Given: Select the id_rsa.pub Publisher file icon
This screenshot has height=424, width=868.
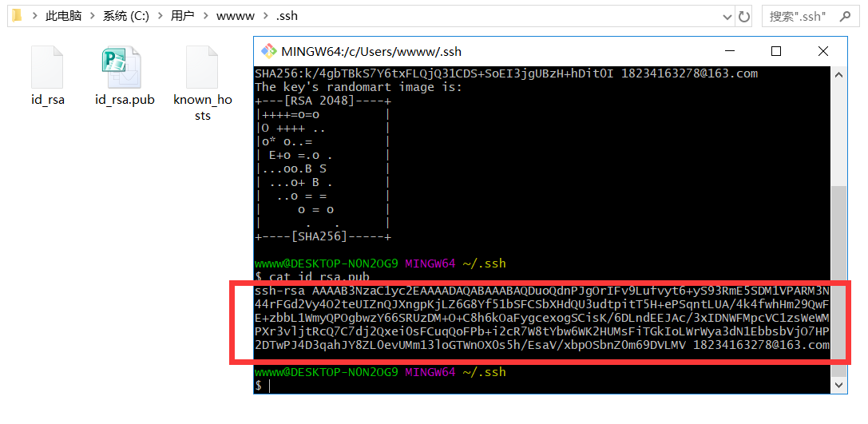Looking at the screenshot, I should point(122,67).
